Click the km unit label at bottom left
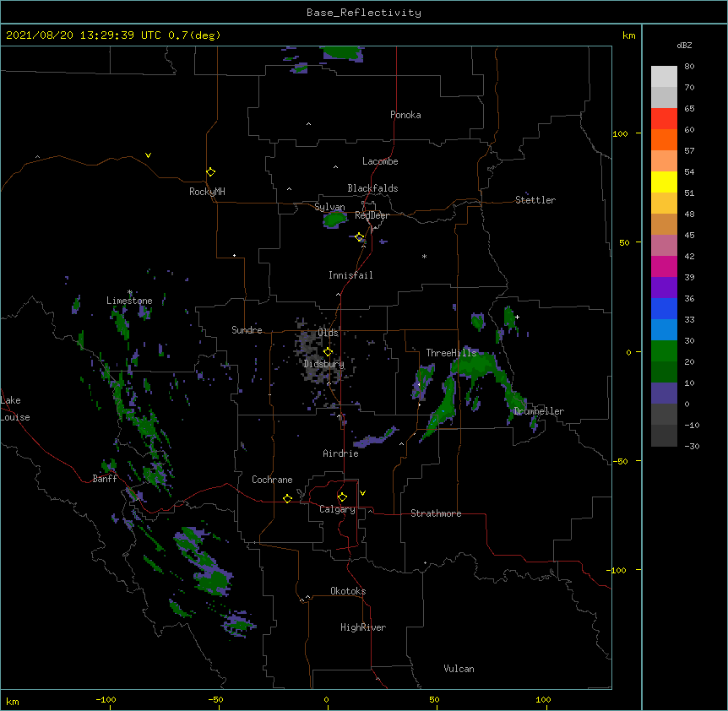728x711 pixels. (x=13, y=701)
